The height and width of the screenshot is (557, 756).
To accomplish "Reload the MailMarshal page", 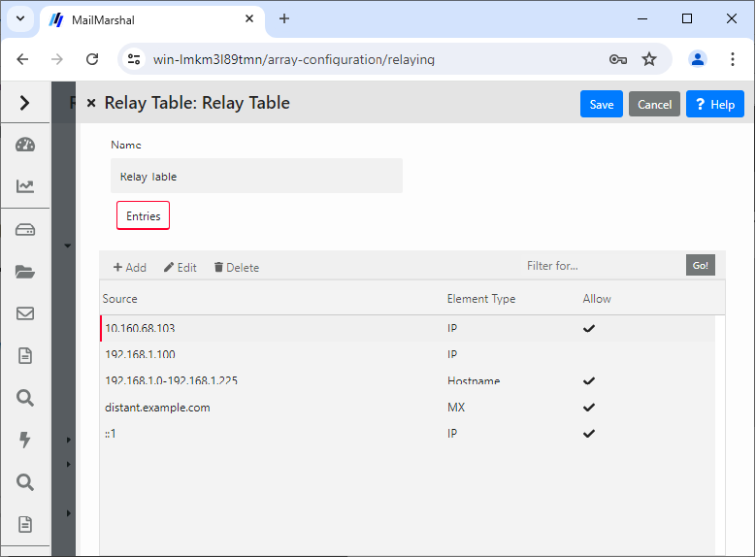I will point(92,59).
